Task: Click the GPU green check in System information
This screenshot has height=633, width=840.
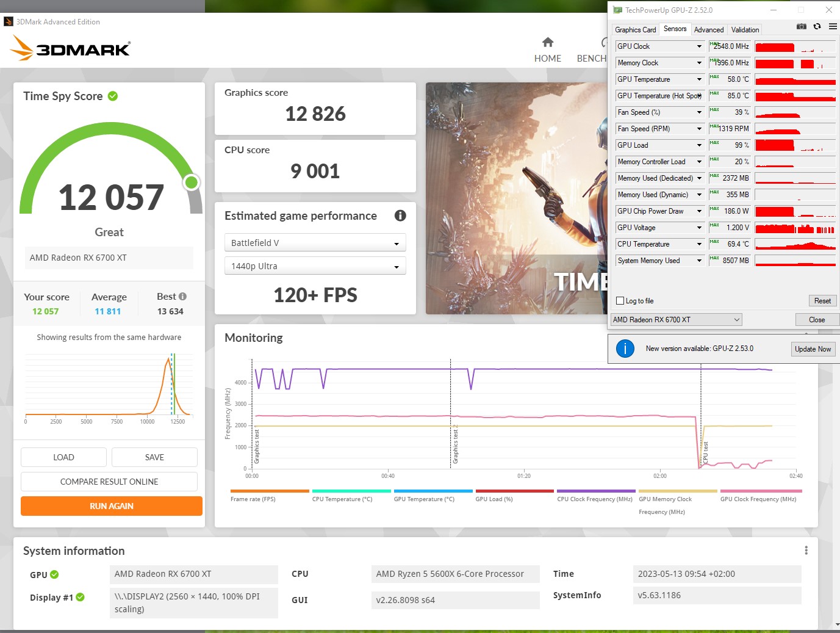Action: pyautogui.click(x=54, y=574)
